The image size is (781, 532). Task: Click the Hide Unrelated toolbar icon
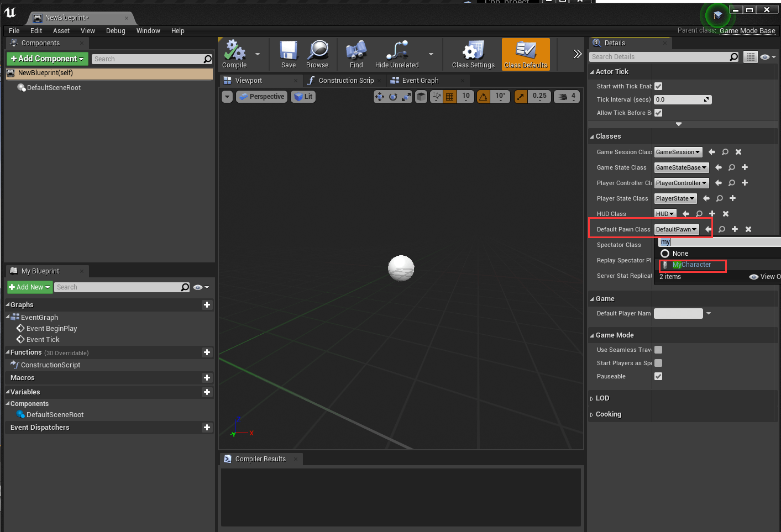coord(397,54)
